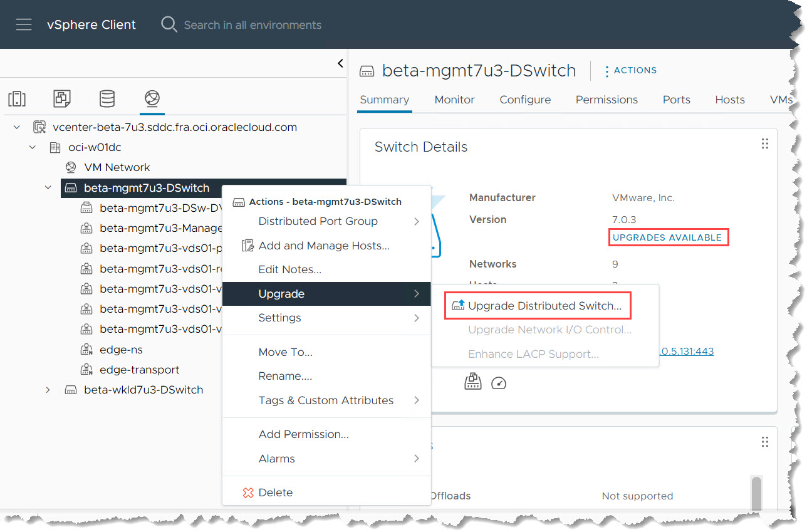
Task: Open the vCenter address link ending 0.5.131:443
Action: click(686, 351)
